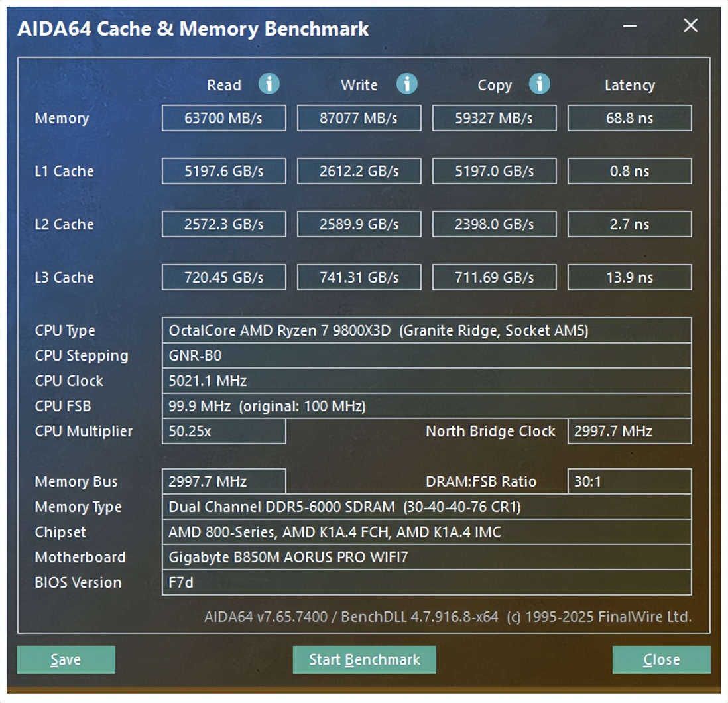Click Start Benchmark button
The width and height of the screenshot is (728, 703).
point(365,659)
